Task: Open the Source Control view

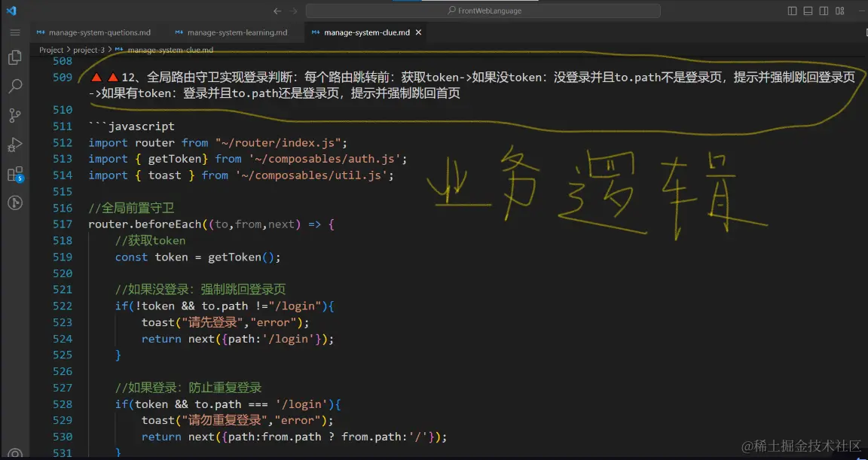Action: (x=15, y=115)
